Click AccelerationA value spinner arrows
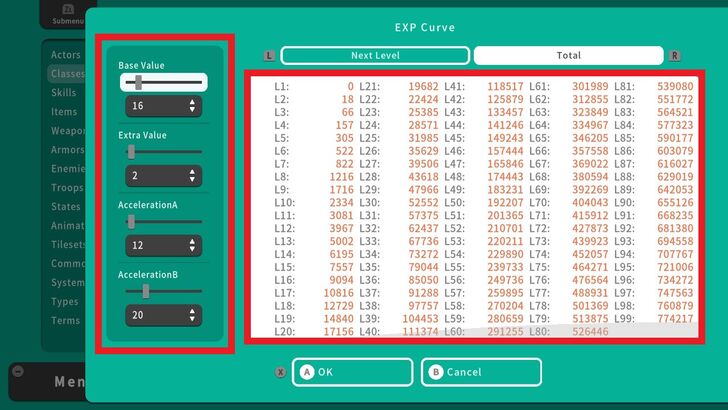728x410 pixels. (x=193, y=245)
